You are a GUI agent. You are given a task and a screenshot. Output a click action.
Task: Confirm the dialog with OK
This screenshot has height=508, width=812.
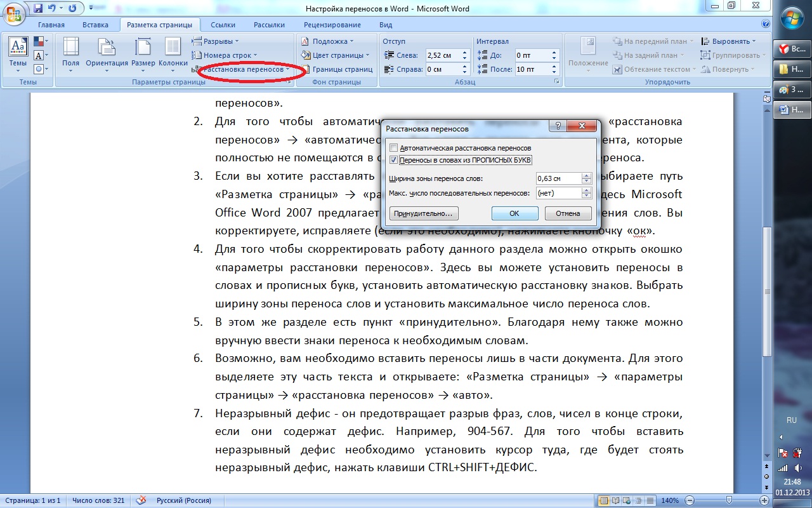pos(514,213)
